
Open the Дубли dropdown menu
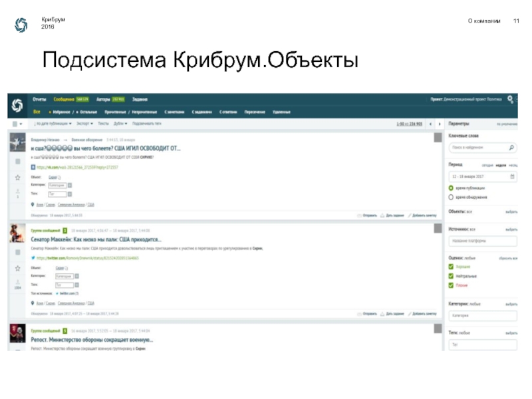pyautogui.click(x=121, y=124)
